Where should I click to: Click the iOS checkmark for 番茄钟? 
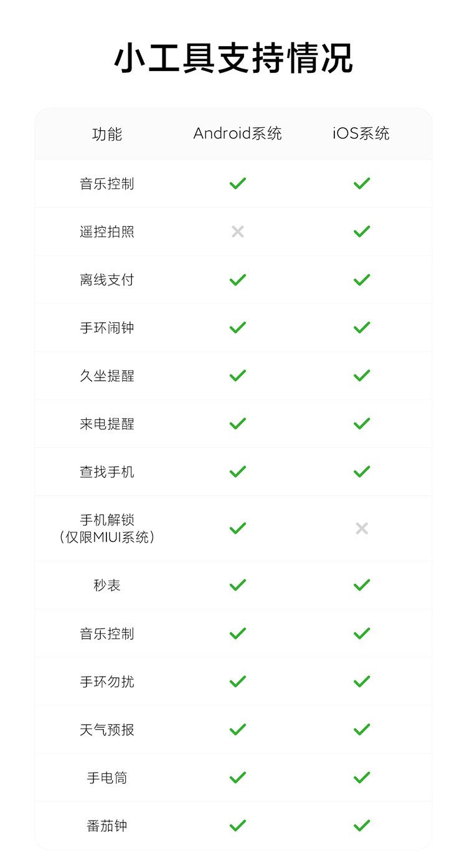click(x=362, y=826)
